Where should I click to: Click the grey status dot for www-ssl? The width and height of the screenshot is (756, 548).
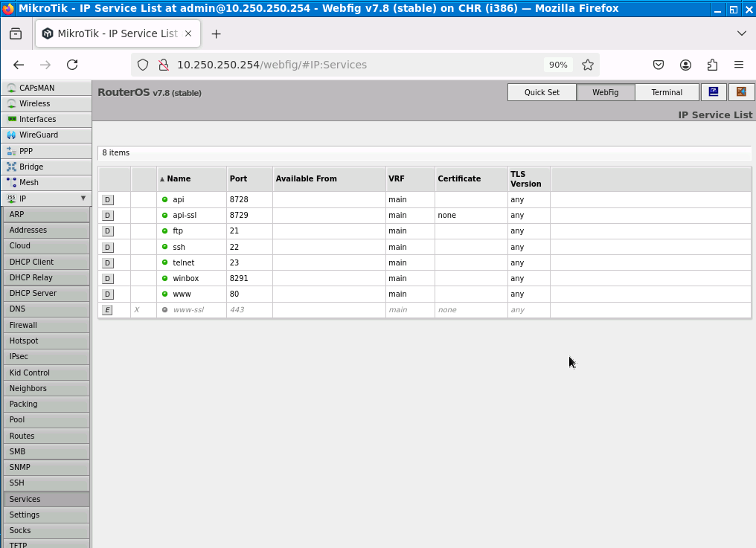pyautogui.click(x=165, y=310)
